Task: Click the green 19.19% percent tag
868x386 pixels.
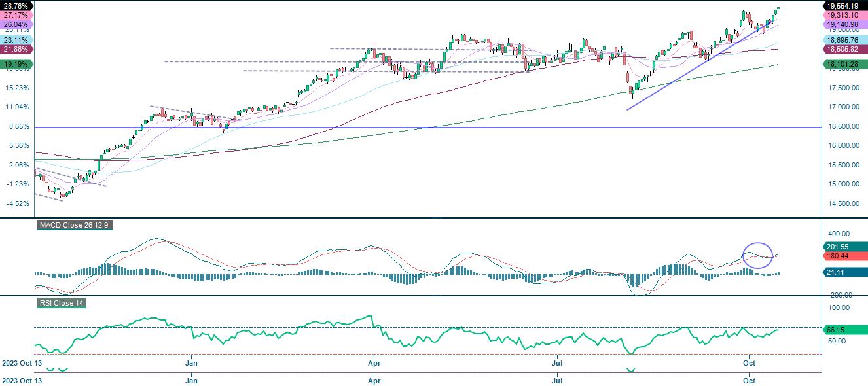Action: 16,64
